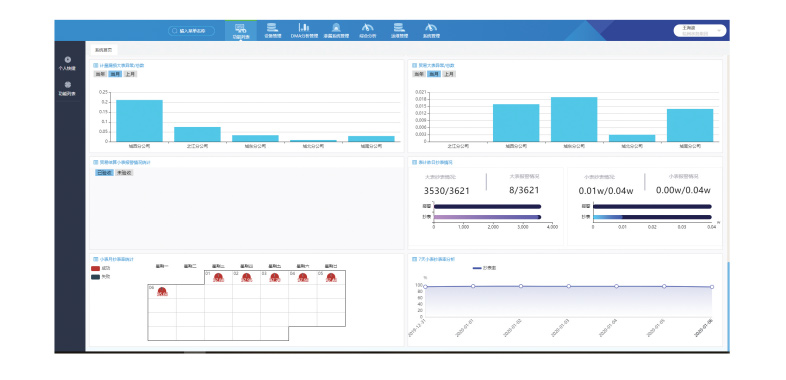Click the 功能列表 icon in left sidebar
The image size is (786, 380).
point(68,85)
